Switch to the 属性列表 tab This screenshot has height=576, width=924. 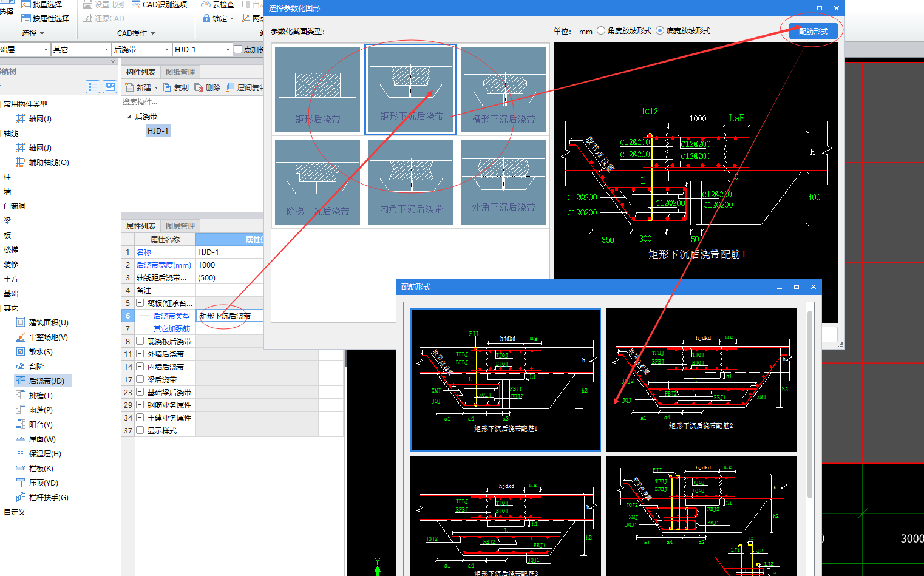pyautogui.click(x=141, y=226)
